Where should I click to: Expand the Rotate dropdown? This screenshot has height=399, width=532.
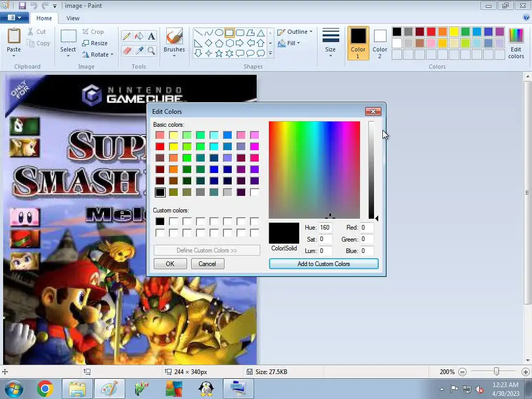pos(112,55)
